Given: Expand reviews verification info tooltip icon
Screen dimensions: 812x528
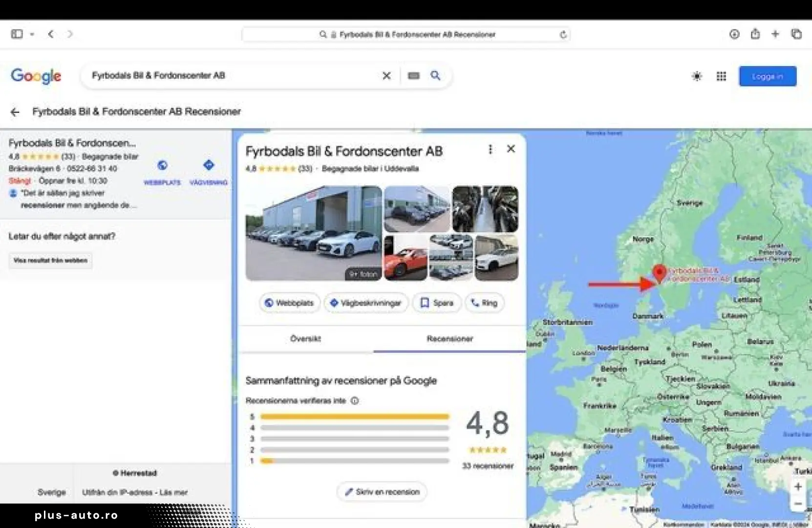Looking at the screenshot, I should (x=355, y=400).
